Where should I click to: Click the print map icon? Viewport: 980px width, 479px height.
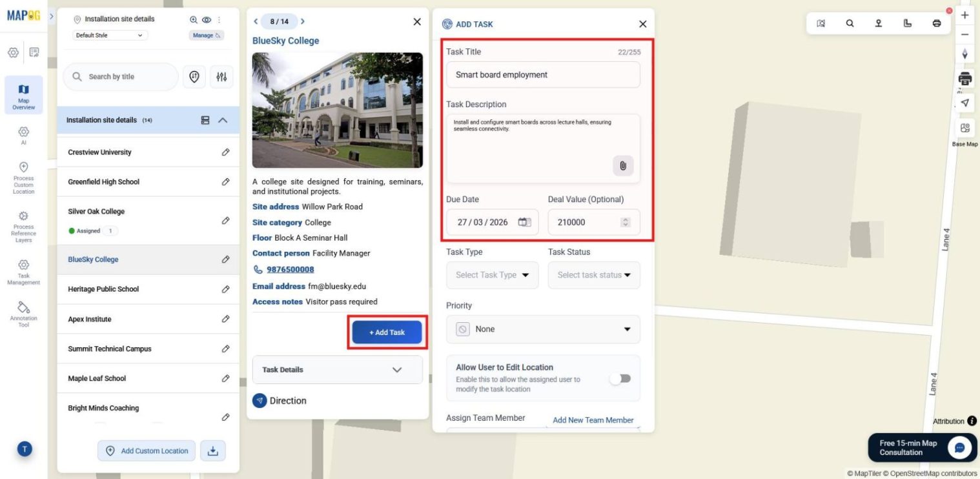(936, 23)
